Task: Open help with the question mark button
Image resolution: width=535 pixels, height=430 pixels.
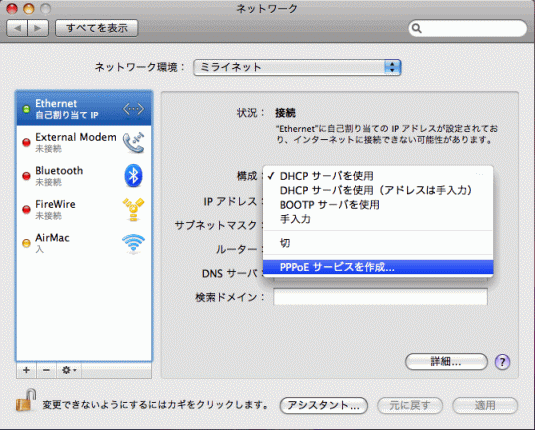Action: pyautogui.click(x=502, y=362)
